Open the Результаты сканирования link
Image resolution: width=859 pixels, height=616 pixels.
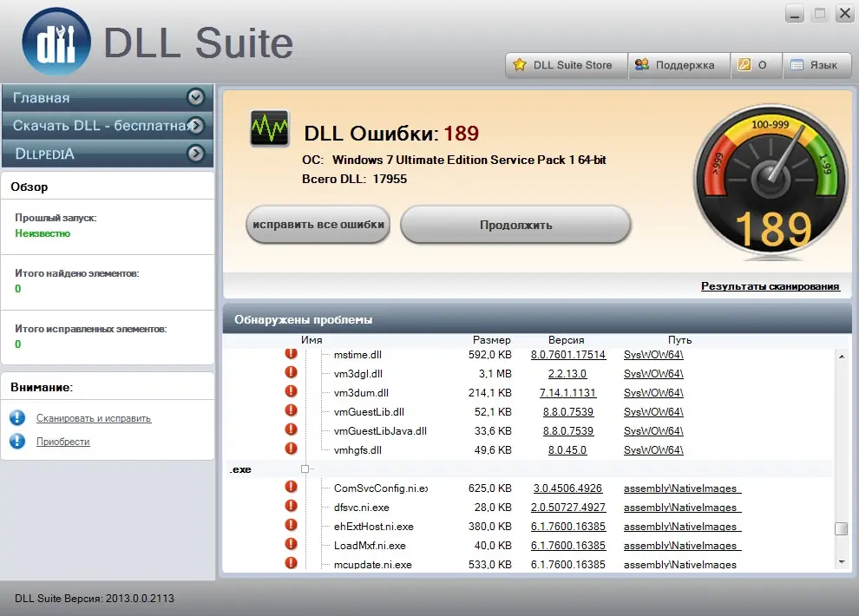(770, 286)
